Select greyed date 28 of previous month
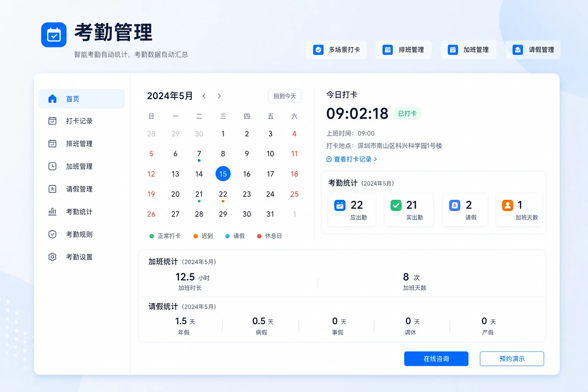This screenshot has width=588, height=392. point(151,134)
